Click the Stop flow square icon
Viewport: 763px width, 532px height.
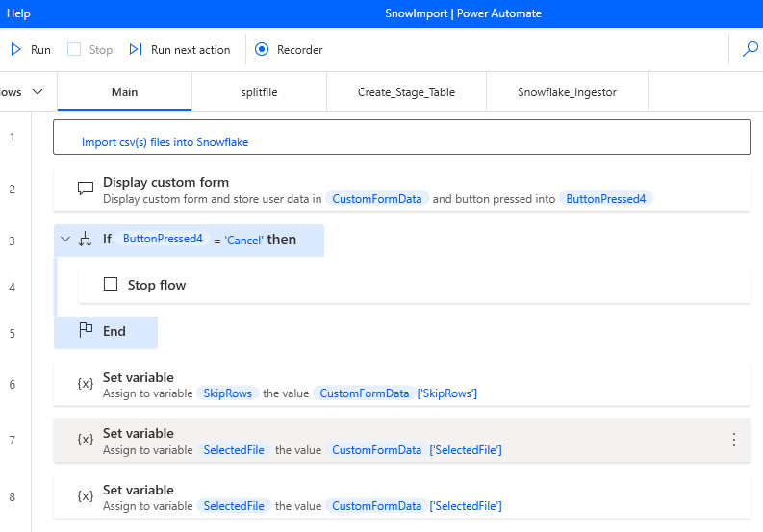[x=111, y=284]
